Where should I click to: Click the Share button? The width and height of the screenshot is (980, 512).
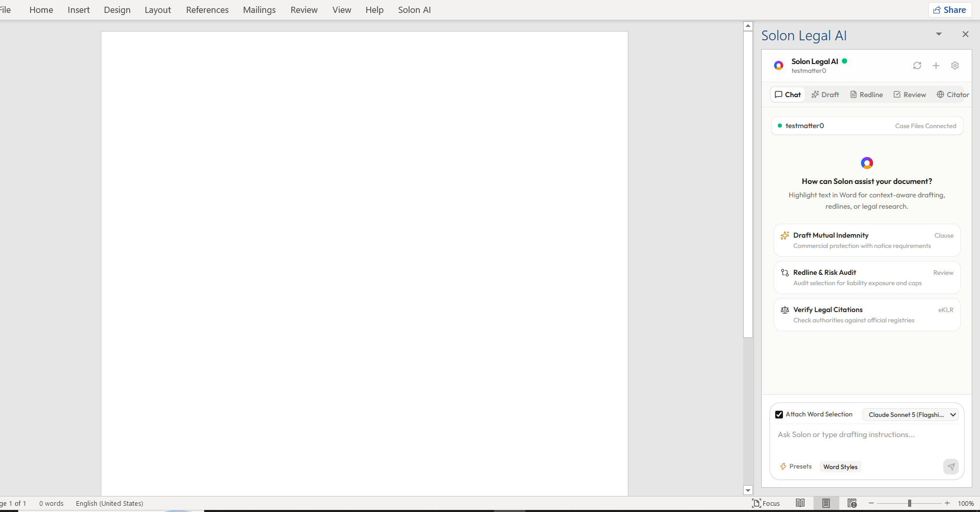(x=949, y=10)
